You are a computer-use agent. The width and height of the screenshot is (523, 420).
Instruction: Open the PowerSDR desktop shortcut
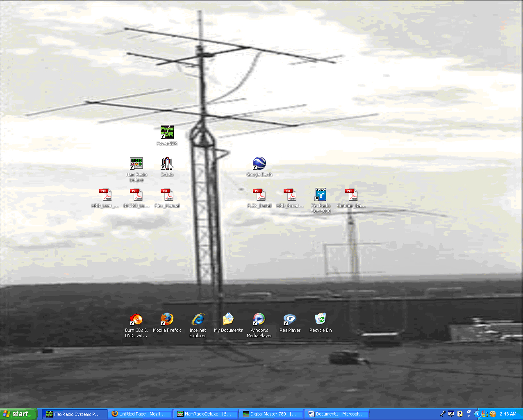(167, 132)
